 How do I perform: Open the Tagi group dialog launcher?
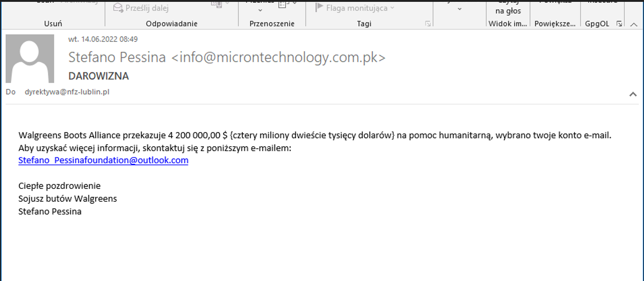click(428, 23)
